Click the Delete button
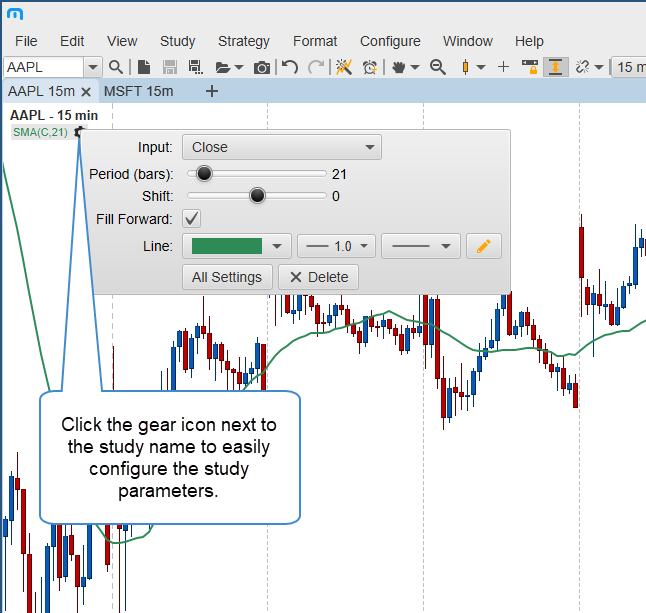This screenshot has width=646, height=613. point(318,277)
